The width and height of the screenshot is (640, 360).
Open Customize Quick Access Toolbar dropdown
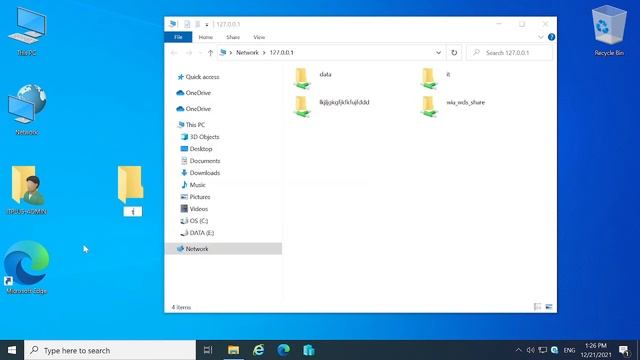coord(207,24)
